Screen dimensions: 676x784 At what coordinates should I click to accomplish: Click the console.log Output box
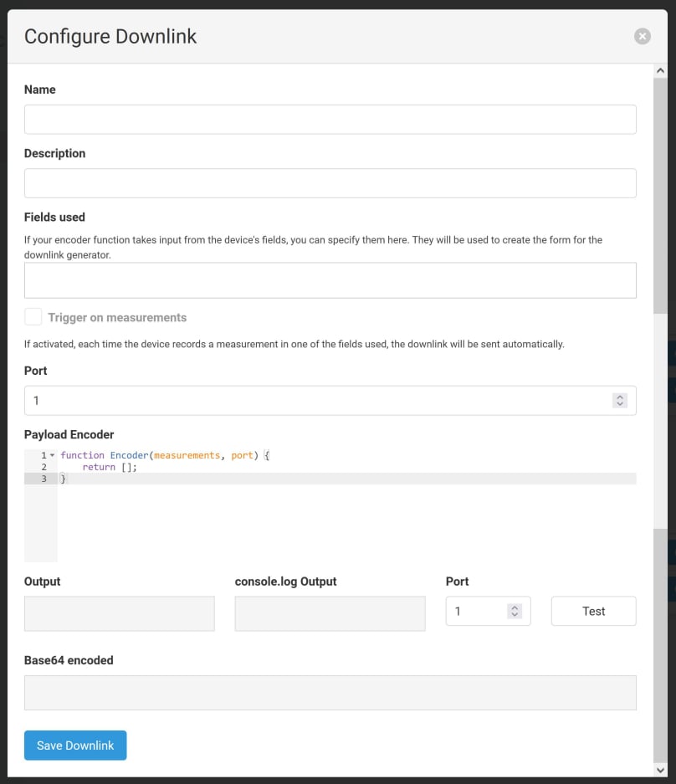[330, 613]
